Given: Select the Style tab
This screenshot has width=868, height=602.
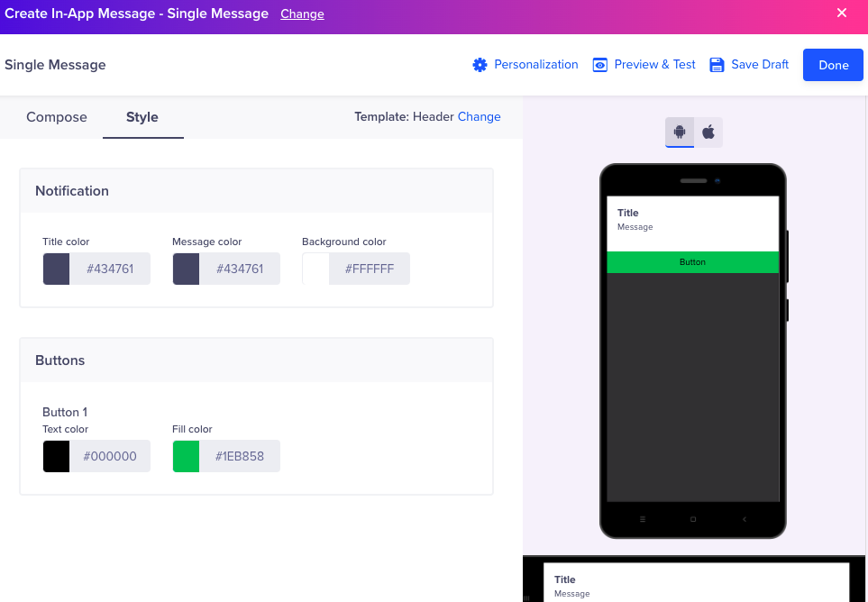Looking at the screenshot, I should pyautogui.click(x=142, y=117).
